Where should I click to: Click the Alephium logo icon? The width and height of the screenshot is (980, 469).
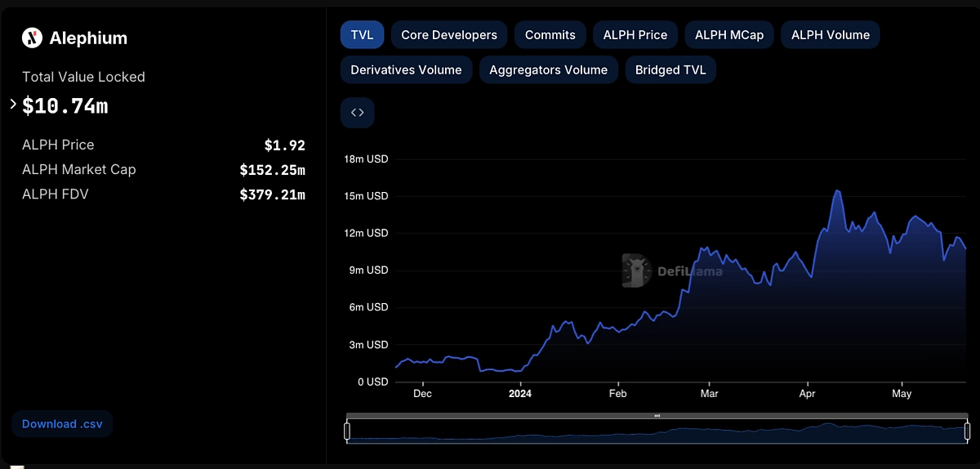(32, 38)
